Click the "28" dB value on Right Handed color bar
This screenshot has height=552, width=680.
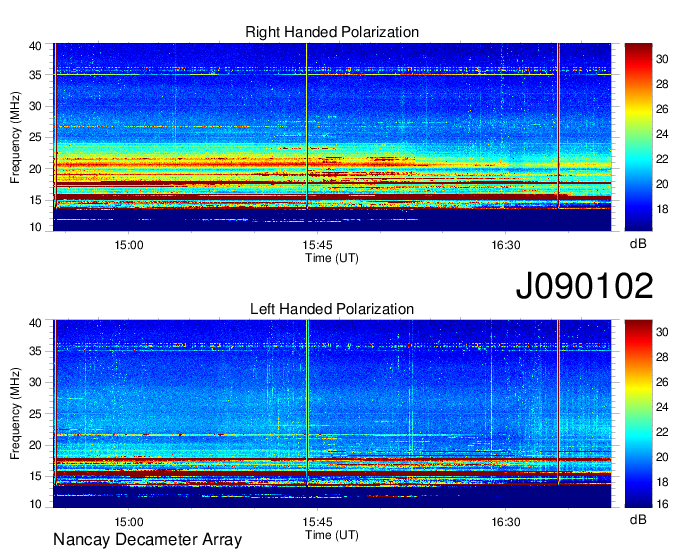(x=662, y=84)
